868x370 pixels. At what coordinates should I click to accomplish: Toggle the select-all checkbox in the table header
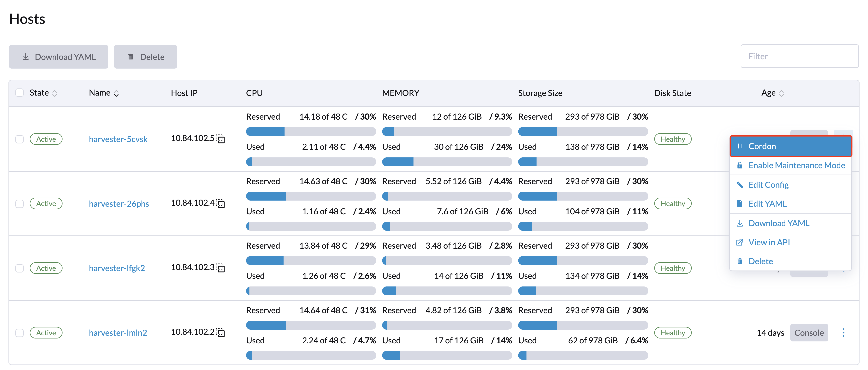[x=20, y=93]
